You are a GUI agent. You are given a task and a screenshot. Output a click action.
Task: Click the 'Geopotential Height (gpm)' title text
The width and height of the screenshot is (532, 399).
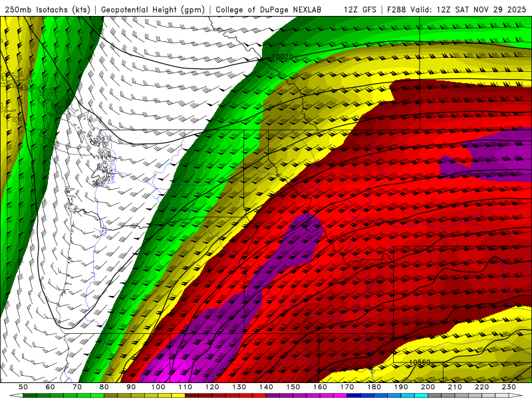tap(153, 10)
